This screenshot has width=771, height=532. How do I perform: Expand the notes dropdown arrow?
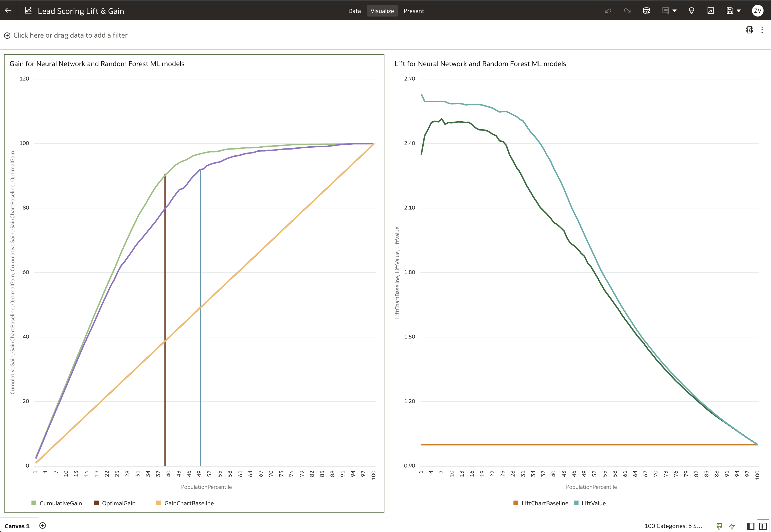click(x=674, y=11)
